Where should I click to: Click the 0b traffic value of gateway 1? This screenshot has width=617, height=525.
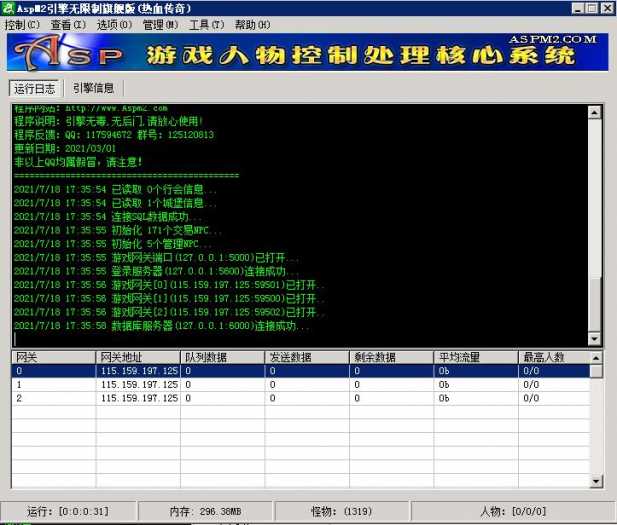444,385
